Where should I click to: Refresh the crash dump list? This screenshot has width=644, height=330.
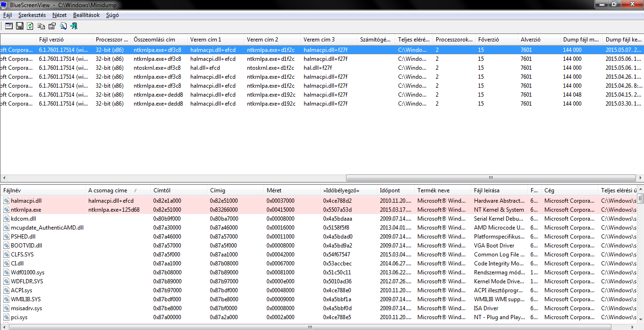(x=30, y=26)
